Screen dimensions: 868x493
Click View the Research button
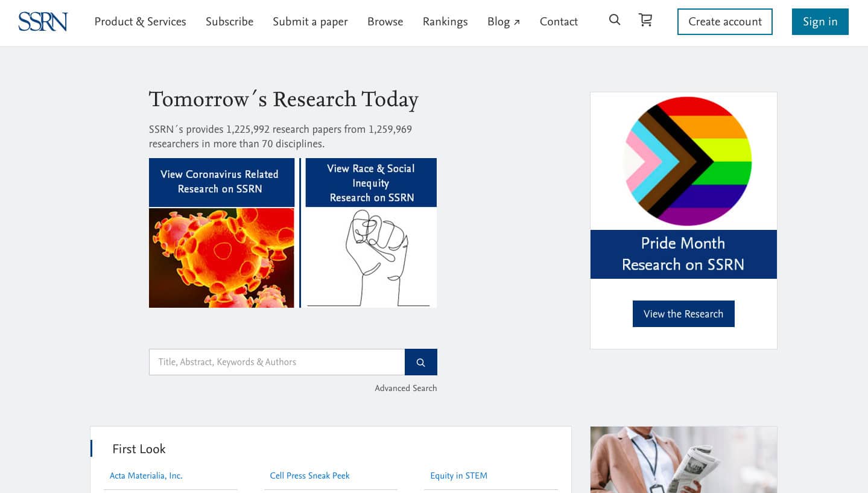(x=683, y=314)
